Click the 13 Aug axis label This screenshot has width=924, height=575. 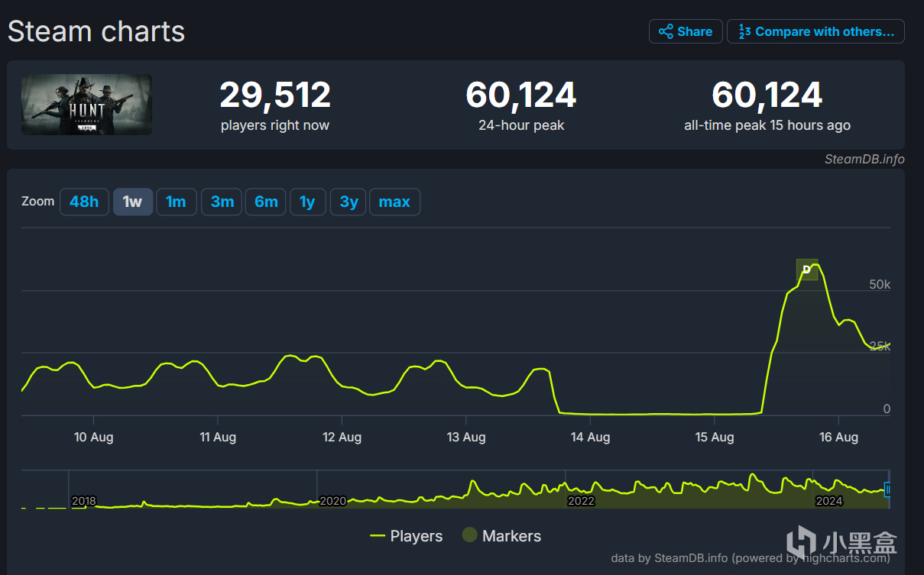(466, 437)
